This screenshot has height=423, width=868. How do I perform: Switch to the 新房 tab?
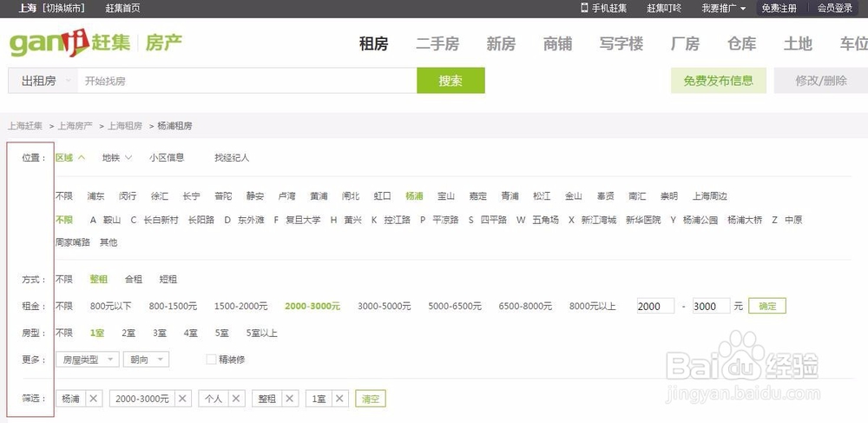click(501, 43)
